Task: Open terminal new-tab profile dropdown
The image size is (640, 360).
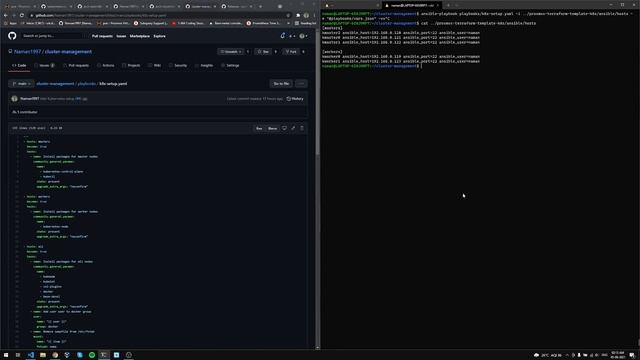Action: pyautogui.click(x=456, y=5)
